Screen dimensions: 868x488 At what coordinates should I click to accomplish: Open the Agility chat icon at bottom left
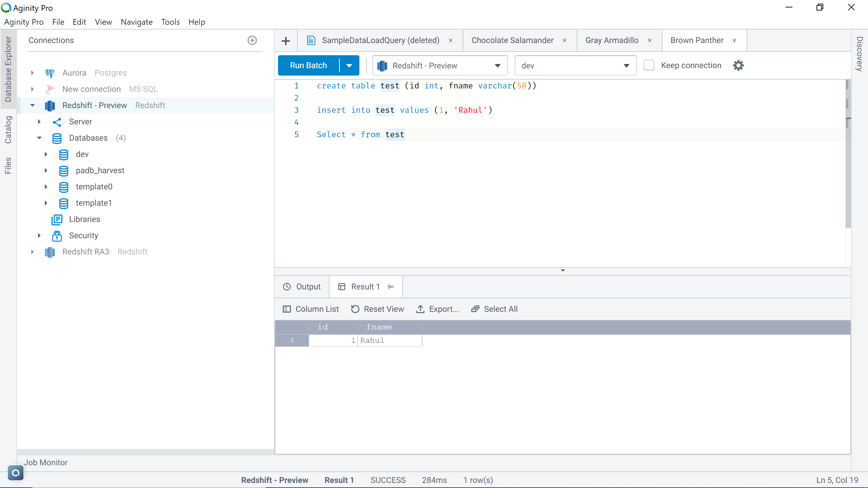pos(16,472)
